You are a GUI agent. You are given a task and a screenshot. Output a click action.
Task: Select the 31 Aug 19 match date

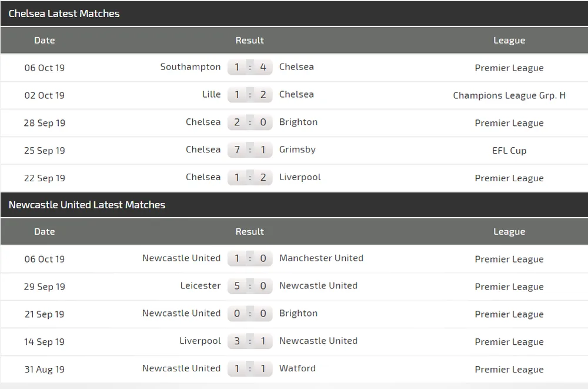45,370
